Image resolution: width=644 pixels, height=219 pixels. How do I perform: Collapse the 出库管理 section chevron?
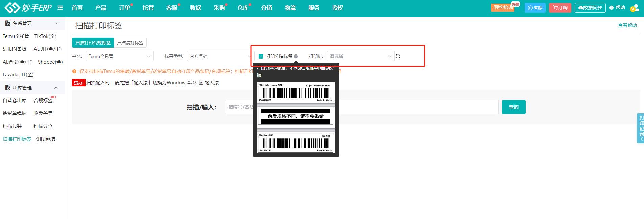(56, 88)
